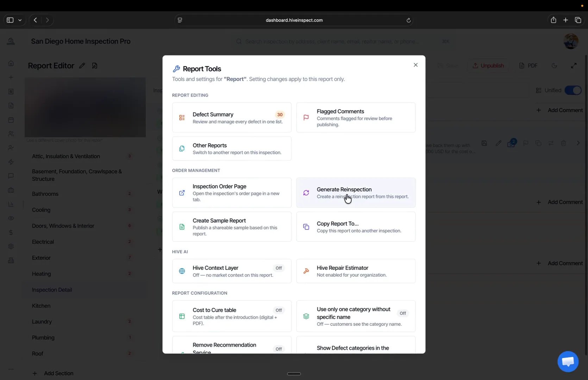Open the Defect Summary tool
This screenshot has height=380, width=588.
click(x=232, y=118)
